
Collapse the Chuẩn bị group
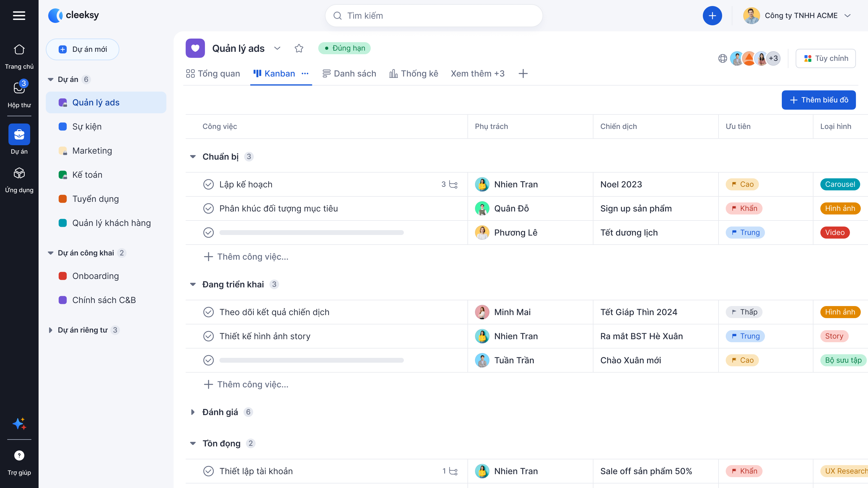pos(193,157)
